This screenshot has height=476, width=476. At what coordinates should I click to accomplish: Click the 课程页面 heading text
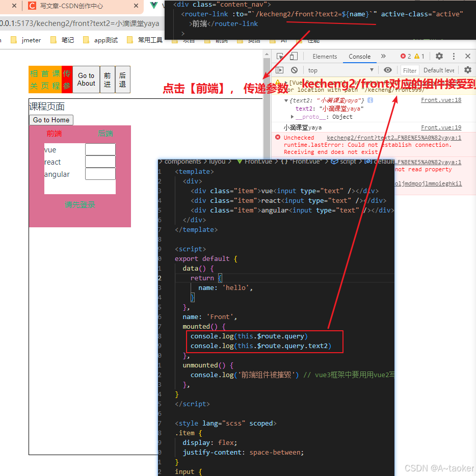[46, 106]
